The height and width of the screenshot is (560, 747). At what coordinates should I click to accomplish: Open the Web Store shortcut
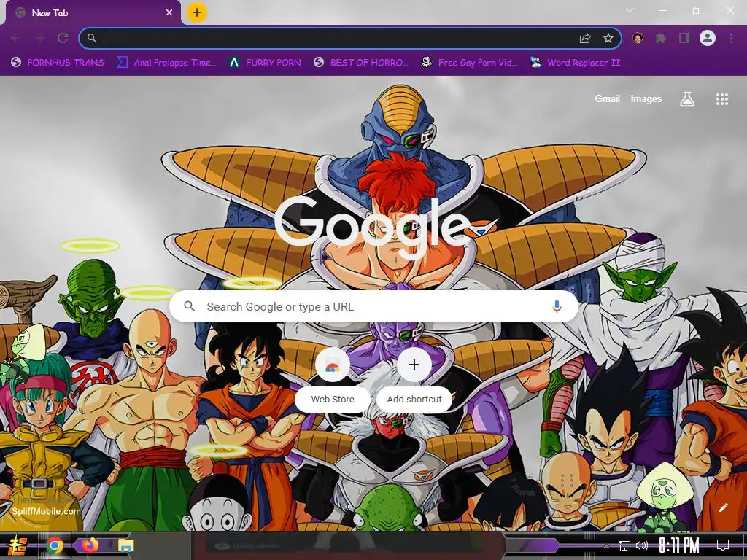(333, 379)
